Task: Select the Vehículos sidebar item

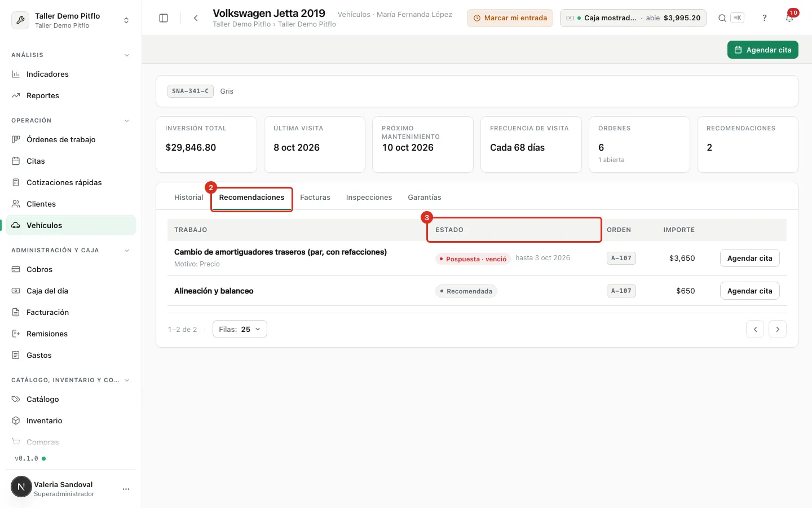Action: 70,225
